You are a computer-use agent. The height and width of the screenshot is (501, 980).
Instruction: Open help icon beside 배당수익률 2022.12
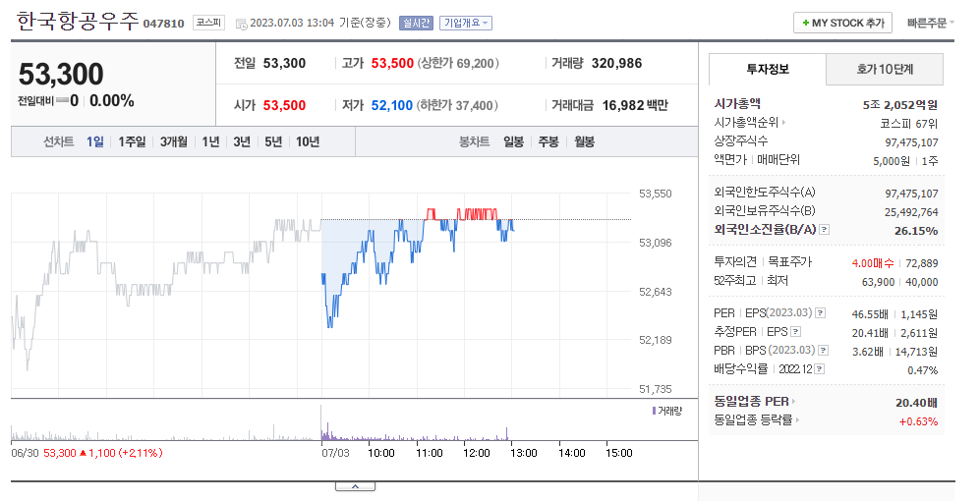click(820, 369)
